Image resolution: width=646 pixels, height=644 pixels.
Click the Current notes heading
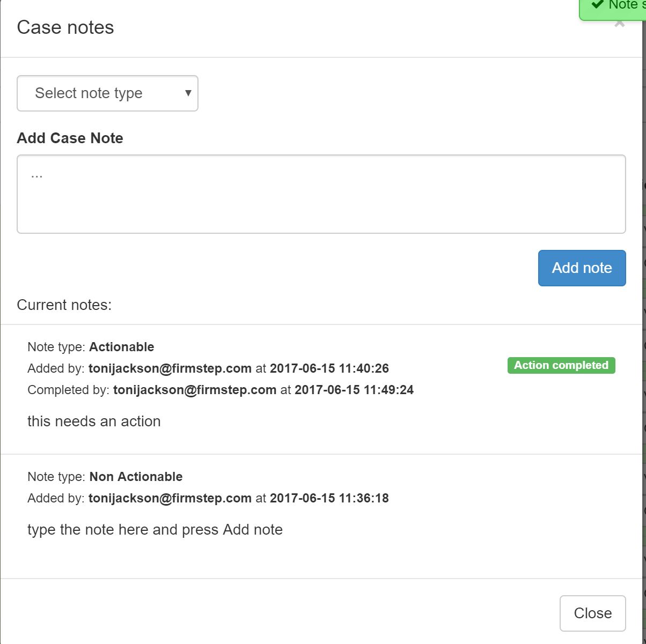click(x=64, y=305)
